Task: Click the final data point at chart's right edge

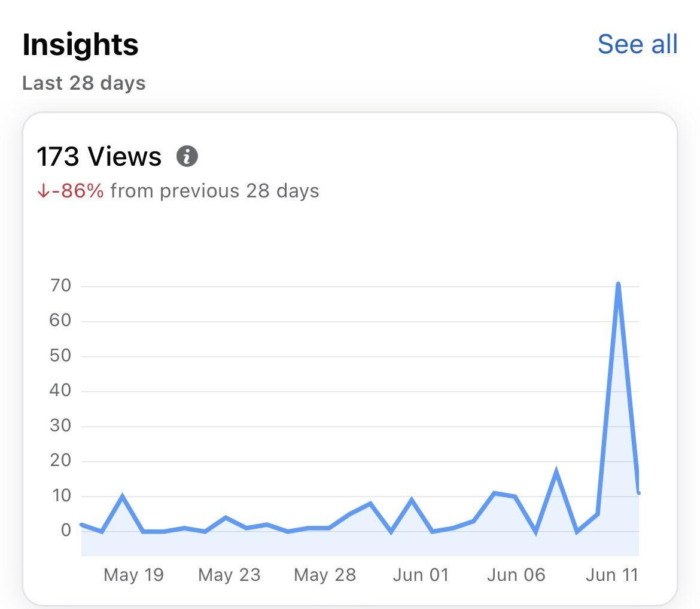Action: 638,493
